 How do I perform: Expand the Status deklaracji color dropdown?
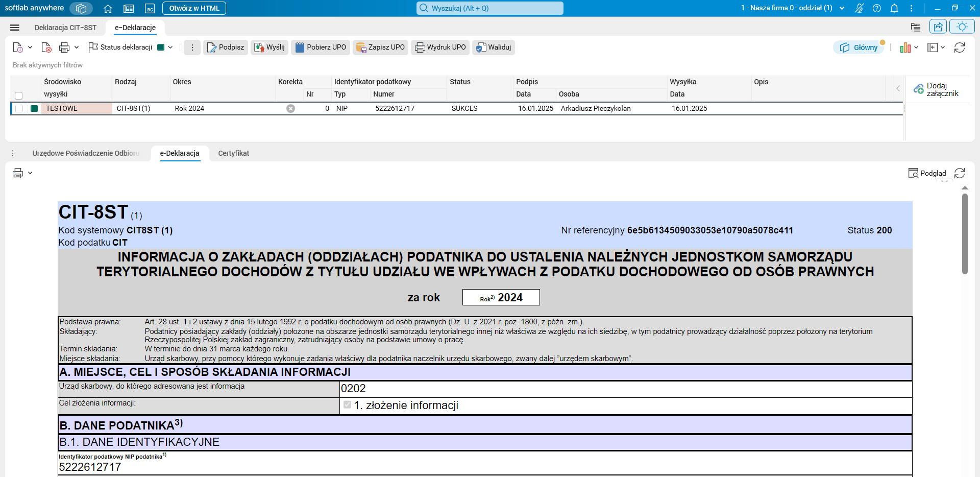click(x=170, y=47)
